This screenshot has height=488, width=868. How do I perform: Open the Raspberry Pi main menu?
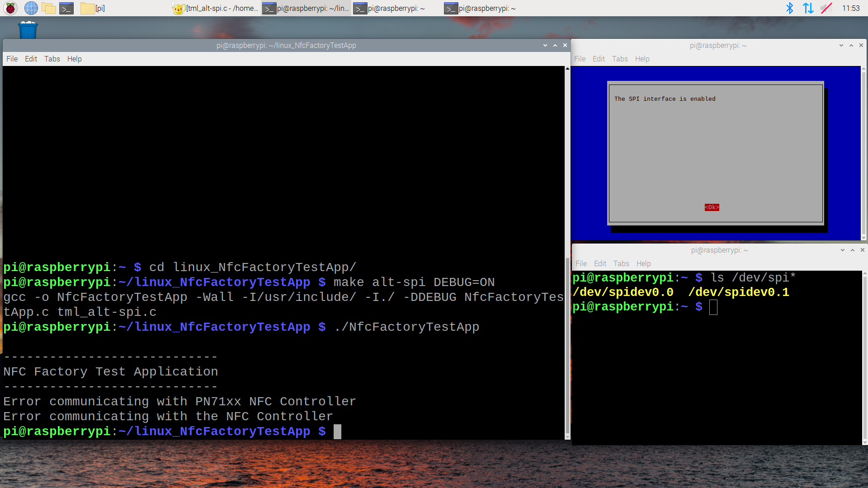[x=10, y=8]
